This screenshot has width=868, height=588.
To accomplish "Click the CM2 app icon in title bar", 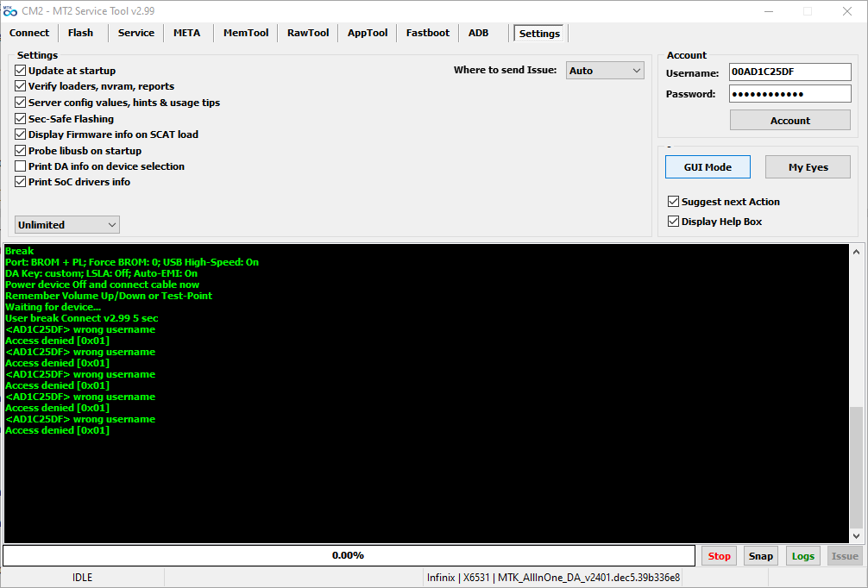I will tap(10, 10).
